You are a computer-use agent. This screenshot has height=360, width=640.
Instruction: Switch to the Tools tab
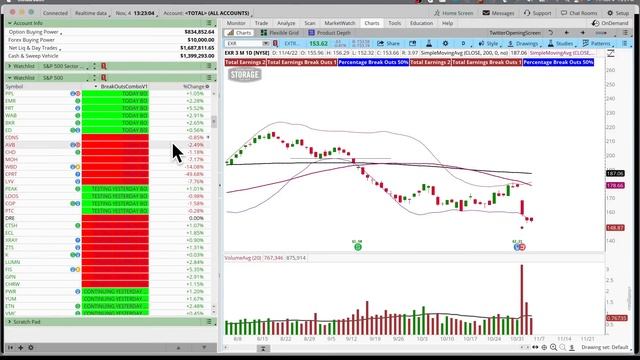pyautogui.click(x=394, y=23)
